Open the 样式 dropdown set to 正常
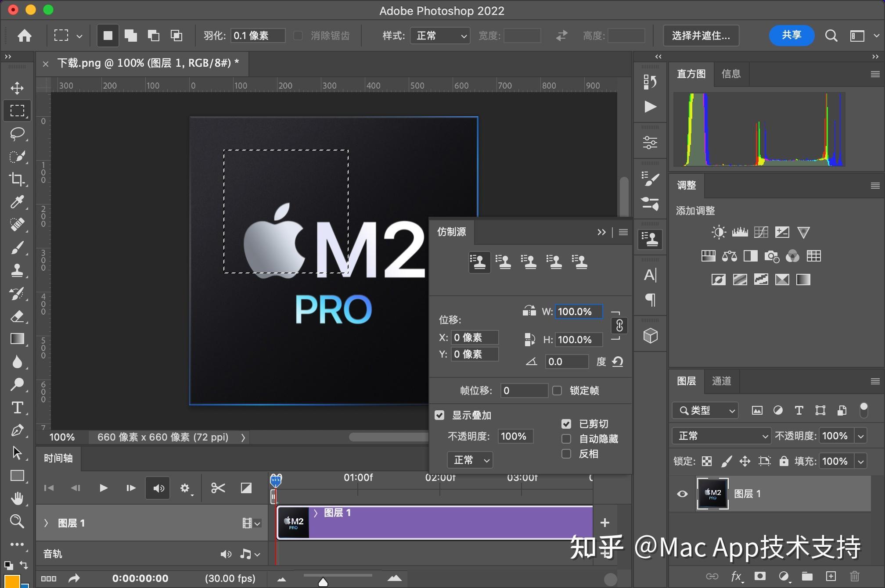The height and width of the screenshot is (588, 885). coord(440,36)
